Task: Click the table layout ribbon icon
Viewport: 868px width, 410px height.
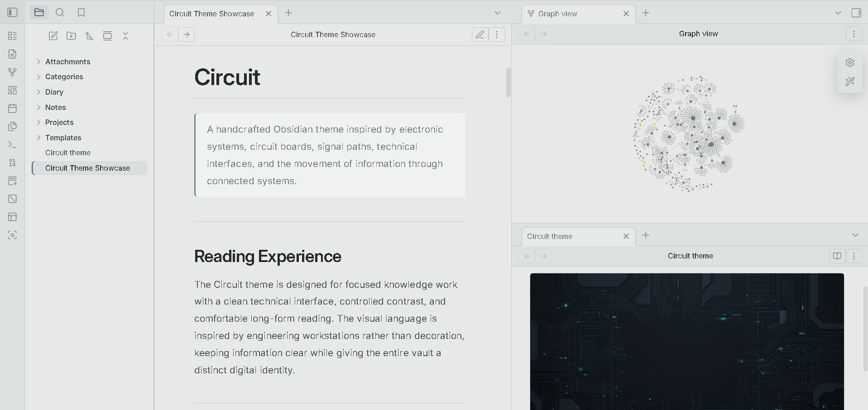Action: coord(13,217)
